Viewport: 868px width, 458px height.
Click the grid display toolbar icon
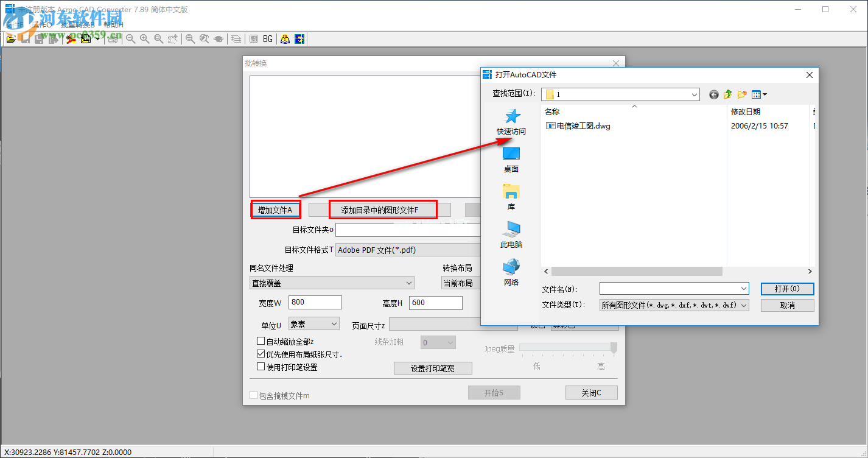point(254,39)
